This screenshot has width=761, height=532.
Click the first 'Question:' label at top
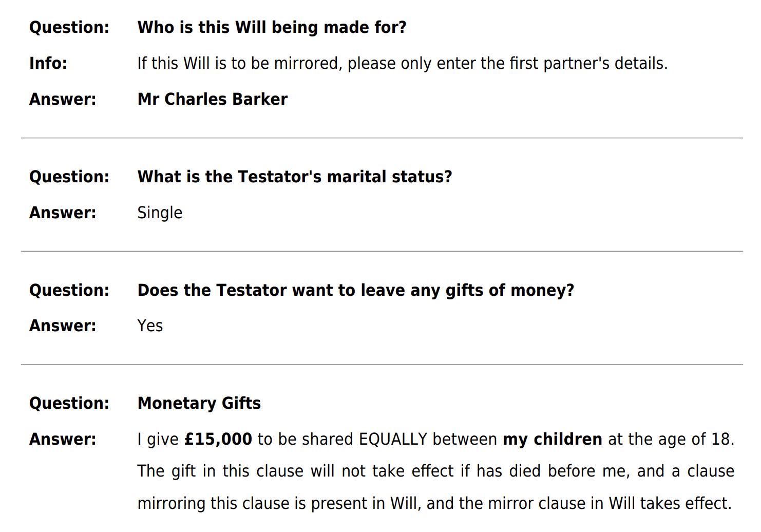coord(69,27)
